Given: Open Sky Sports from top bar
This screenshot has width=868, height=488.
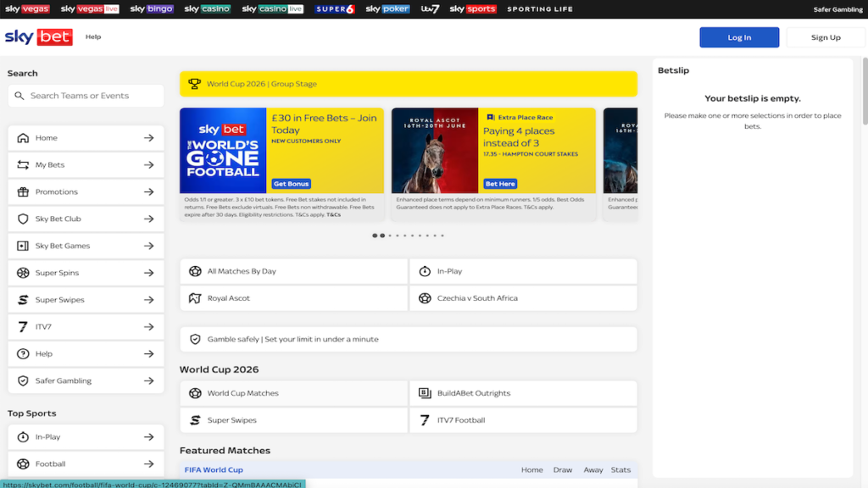Looking at the screenshot, I should click(x=473, y=8).
